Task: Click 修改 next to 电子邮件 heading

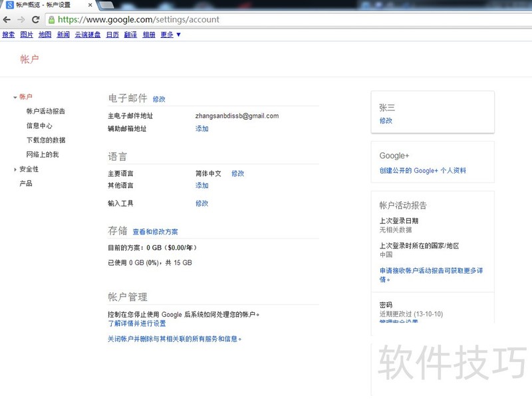Action: coord(159,99)
